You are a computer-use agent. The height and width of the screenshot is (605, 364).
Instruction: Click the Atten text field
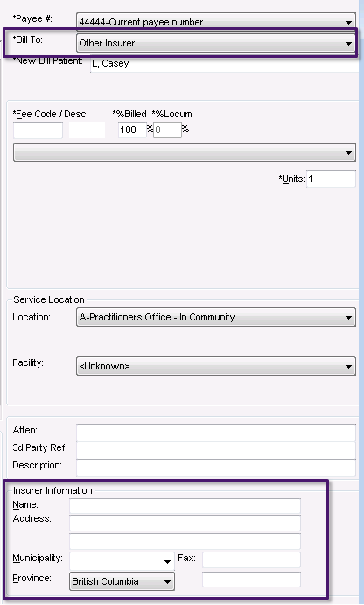215,433
